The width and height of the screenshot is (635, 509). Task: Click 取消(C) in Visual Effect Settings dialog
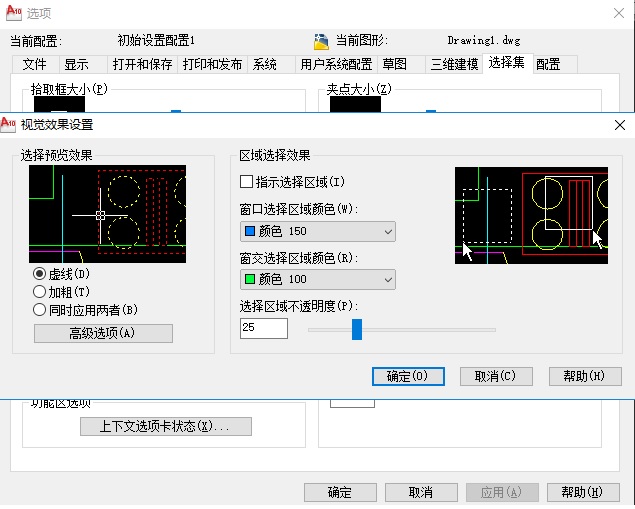(496, 376)
